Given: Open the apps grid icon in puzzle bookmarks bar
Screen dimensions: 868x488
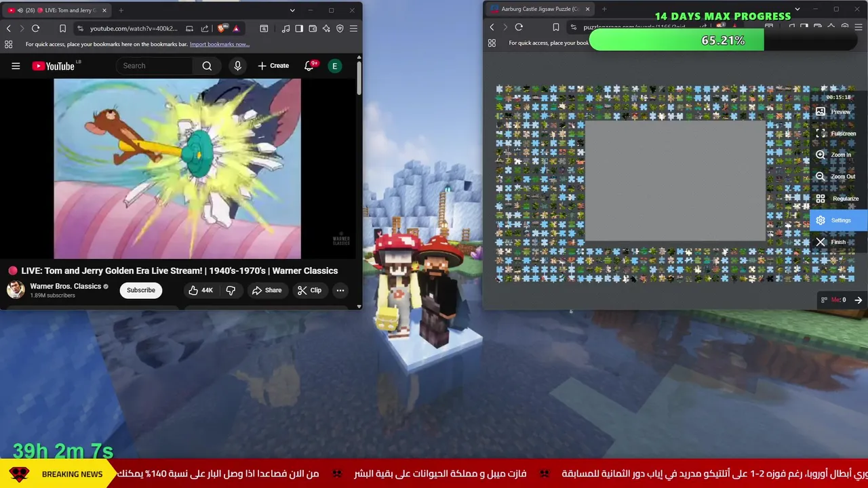Looking at the screenshot, I should (492, 43).
